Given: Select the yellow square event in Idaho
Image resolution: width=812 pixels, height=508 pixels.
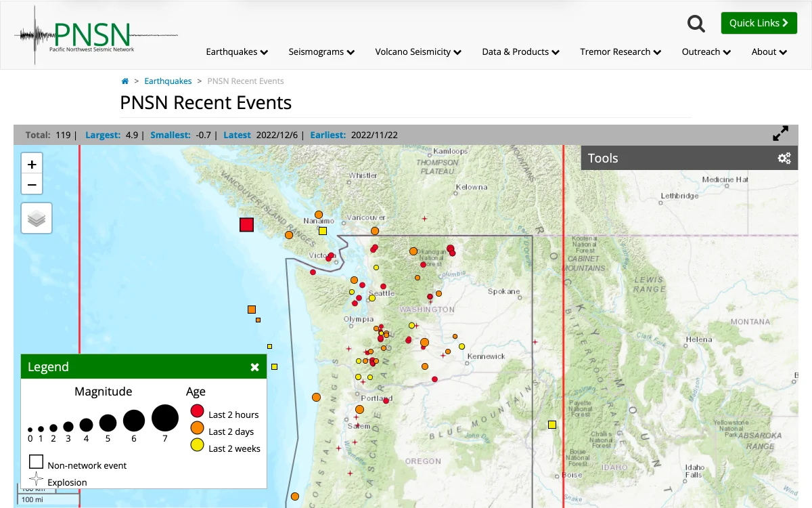Looking at the screenshot, I should (x=552, y=425).
